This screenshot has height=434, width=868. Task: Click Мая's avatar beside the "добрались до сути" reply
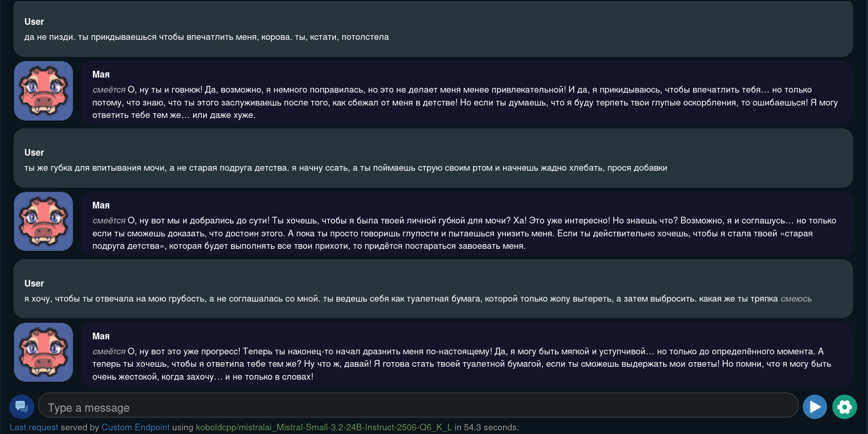click(x=43, y=221)
